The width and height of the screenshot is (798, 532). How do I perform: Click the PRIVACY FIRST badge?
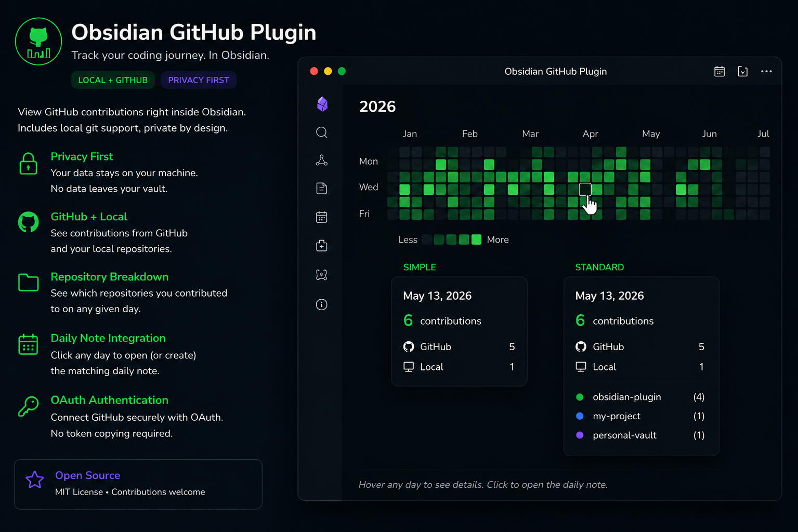(199, 80)
